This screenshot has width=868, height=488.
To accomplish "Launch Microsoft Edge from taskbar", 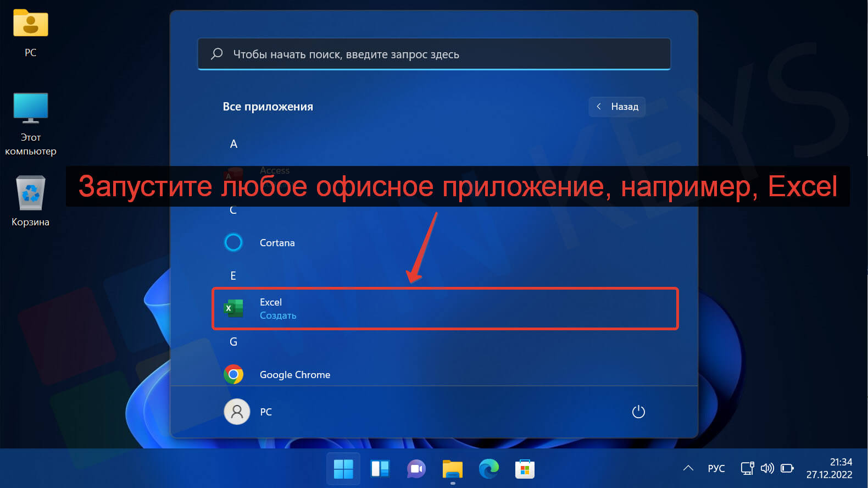I will coord(488,469).
